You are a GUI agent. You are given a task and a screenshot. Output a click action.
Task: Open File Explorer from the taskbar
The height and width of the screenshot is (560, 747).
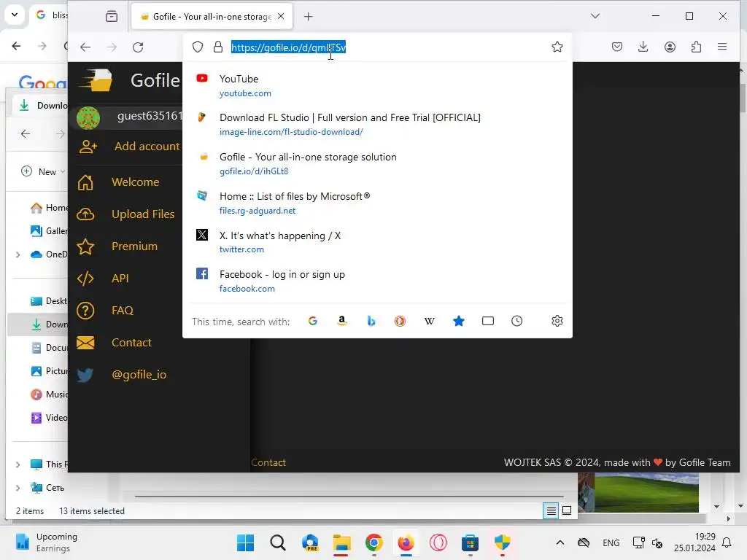coord(341,542)
